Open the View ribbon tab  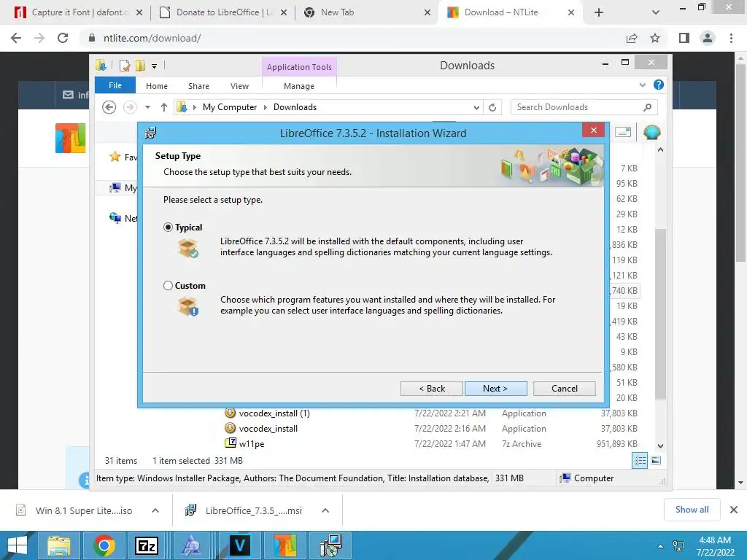239,86
